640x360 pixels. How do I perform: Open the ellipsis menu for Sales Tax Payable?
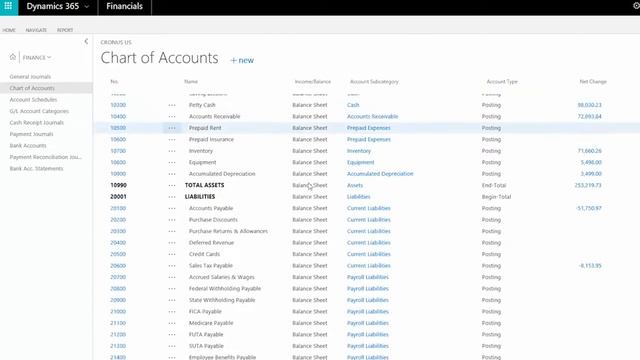click(x=172, y=266)
